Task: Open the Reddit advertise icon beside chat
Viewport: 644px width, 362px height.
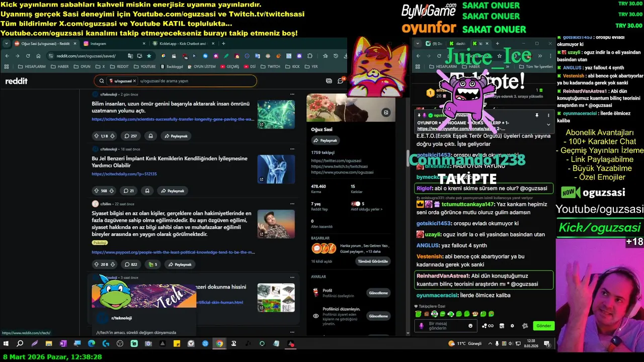Action: point(329,80)
